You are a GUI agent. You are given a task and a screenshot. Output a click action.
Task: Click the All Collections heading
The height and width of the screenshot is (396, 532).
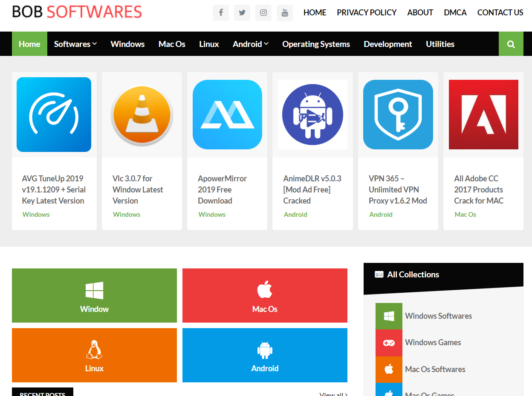413,275
